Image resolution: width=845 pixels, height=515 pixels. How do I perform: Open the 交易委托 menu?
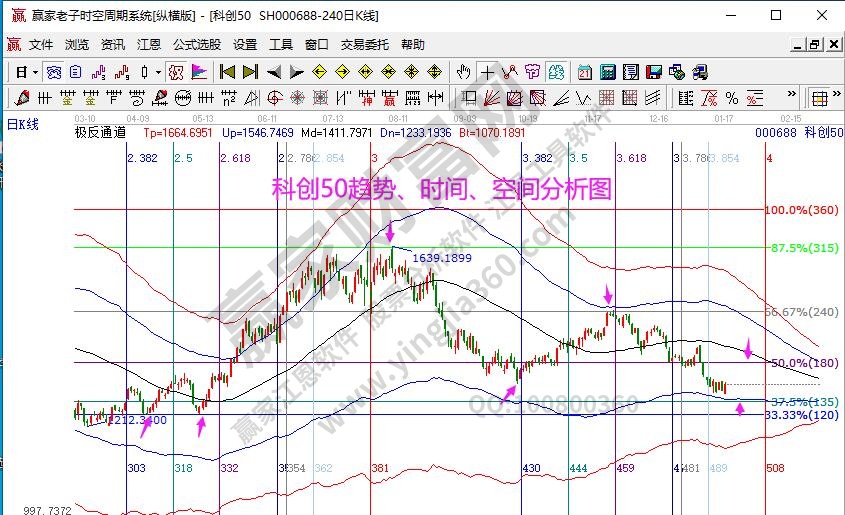tap(364, 45)
